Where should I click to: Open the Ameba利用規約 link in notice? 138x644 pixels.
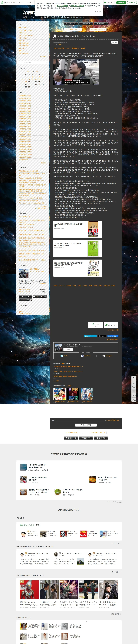[x=62, y=6]
